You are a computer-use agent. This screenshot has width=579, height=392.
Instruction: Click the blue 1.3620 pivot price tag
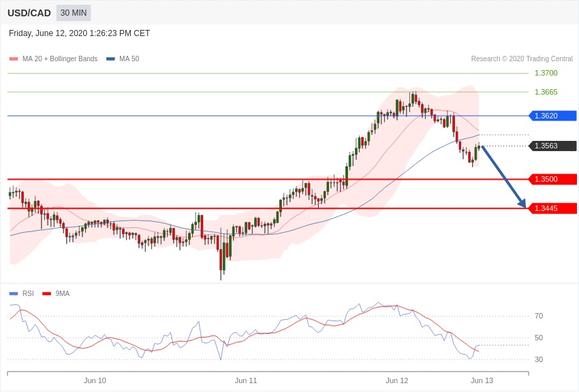[x=552, y=116]
